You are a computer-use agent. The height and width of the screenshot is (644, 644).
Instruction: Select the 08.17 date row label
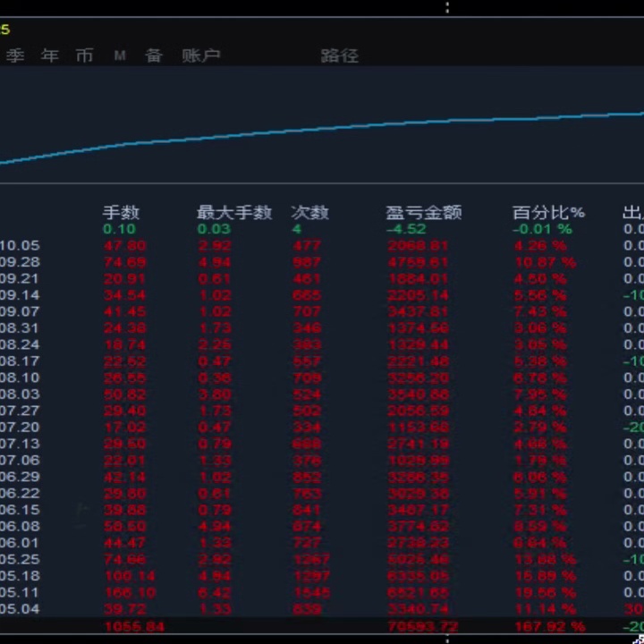tap(20, 361)
